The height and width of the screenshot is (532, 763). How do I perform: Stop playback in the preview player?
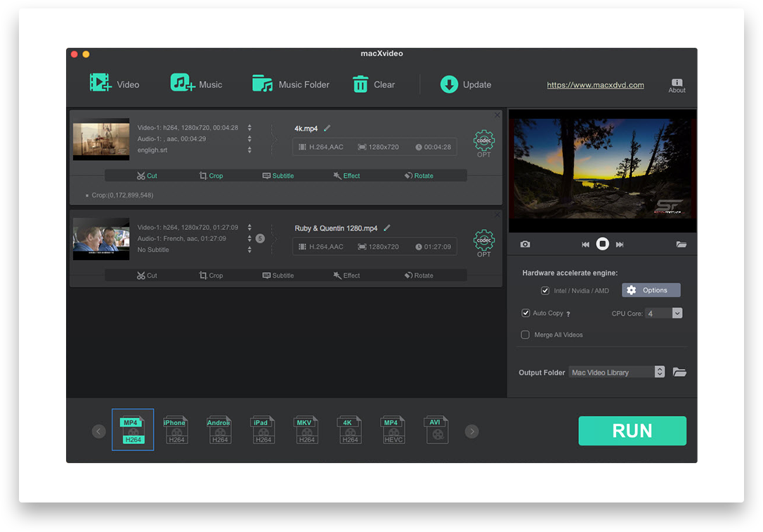pyautogui.click(x=602, y=244)
